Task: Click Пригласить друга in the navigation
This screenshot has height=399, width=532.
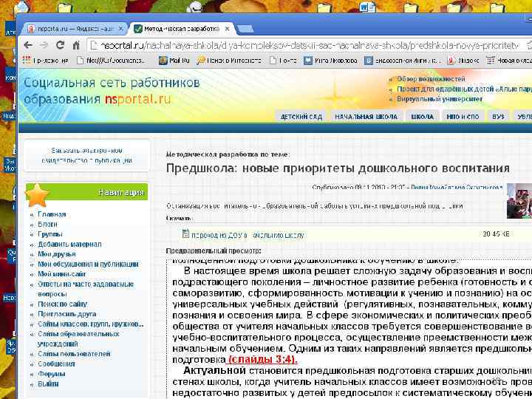Action: pos(66,314)
